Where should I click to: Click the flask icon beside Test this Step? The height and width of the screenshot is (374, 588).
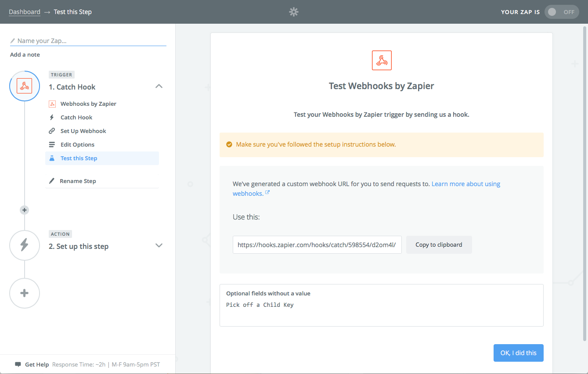point(52,158)
